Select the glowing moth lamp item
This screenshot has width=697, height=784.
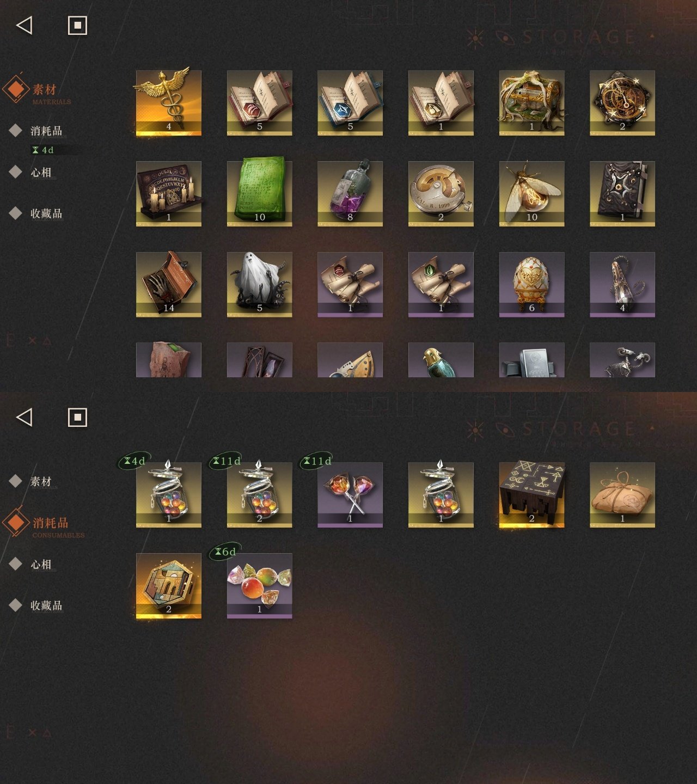[x=531, y=193]
